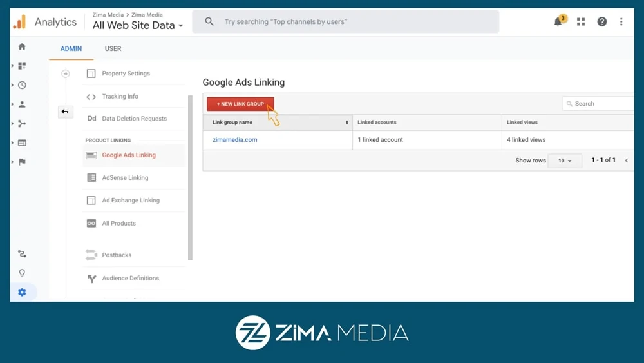Open the zimamedia.com link group
Viewport: 644px width, 363px height.
click(x=235, y=140)
